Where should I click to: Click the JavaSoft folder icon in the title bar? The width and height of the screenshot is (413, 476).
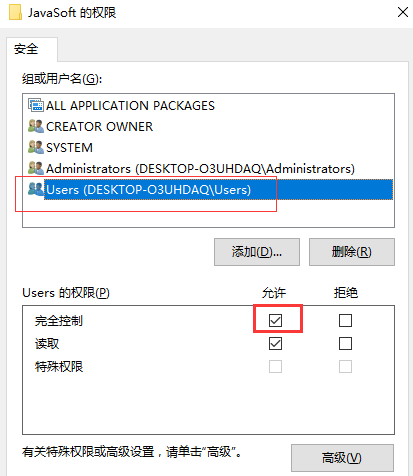click(15, 12)
